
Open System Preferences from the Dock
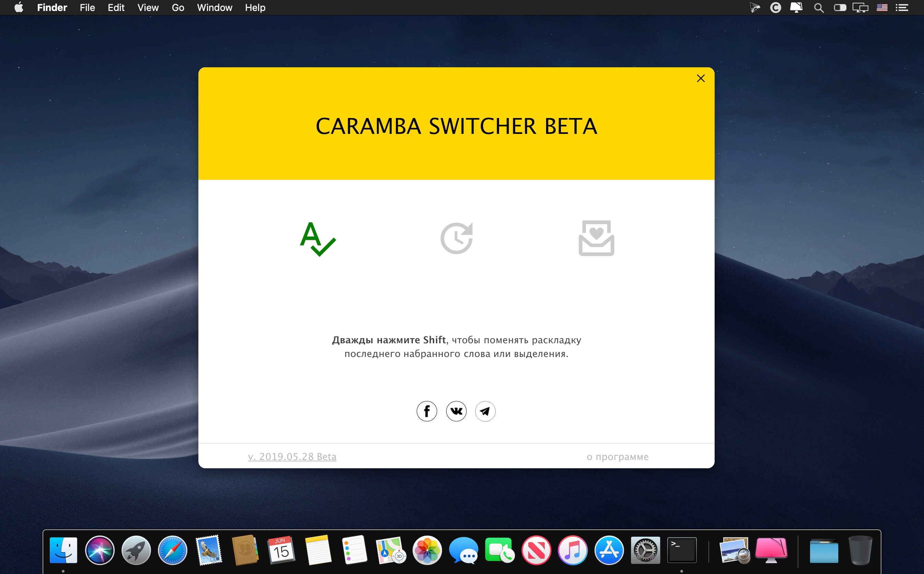click(x=646, y=550)
